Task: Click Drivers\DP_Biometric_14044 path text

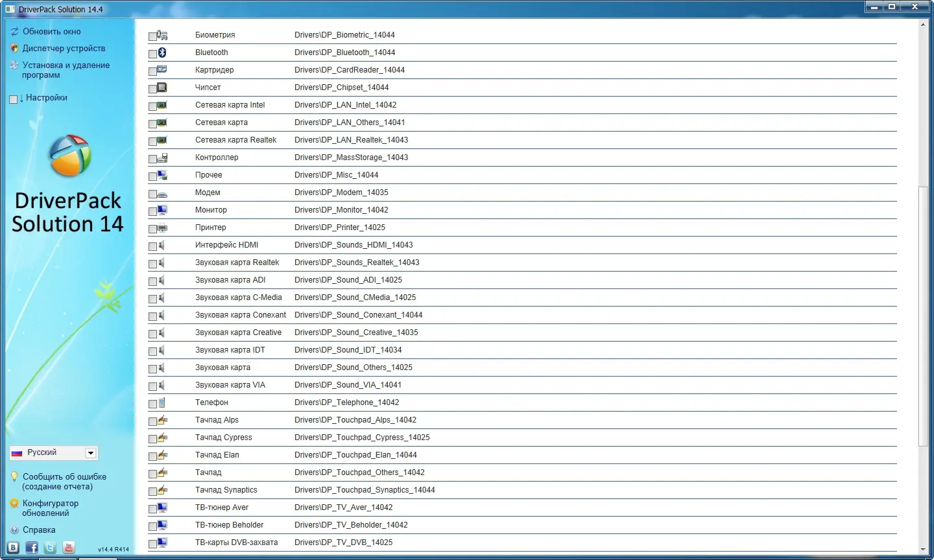Action: pyautogui.click(x=344, y=35)
